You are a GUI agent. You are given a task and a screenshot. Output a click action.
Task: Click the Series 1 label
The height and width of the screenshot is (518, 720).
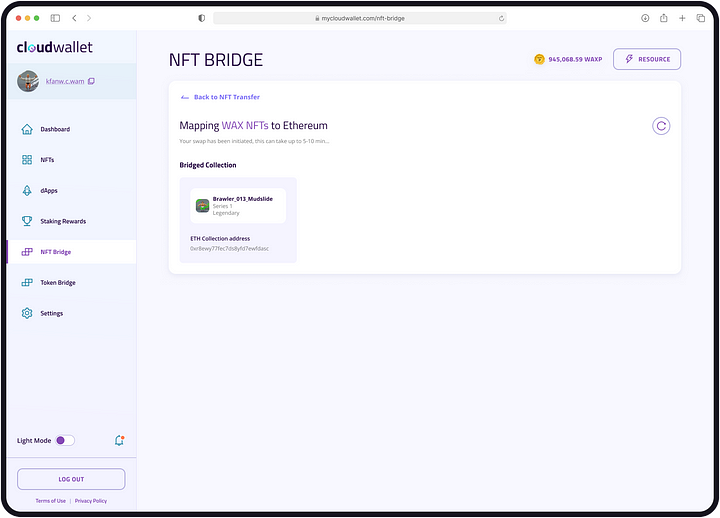[x=222, y=206]
